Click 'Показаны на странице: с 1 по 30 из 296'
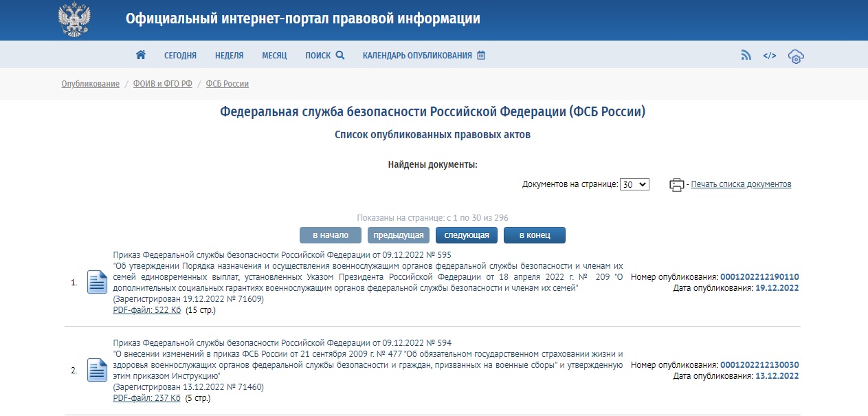 click(x=432, y=217)
